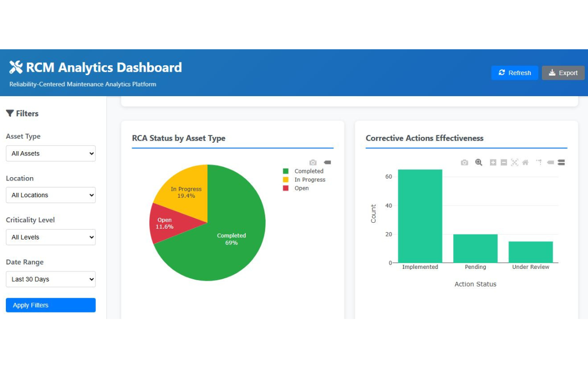Image resolution: width=588 pixels, height=368 pixels.
Task: Download the Corrective Actions chart as PNG
Action: point(464,162)
